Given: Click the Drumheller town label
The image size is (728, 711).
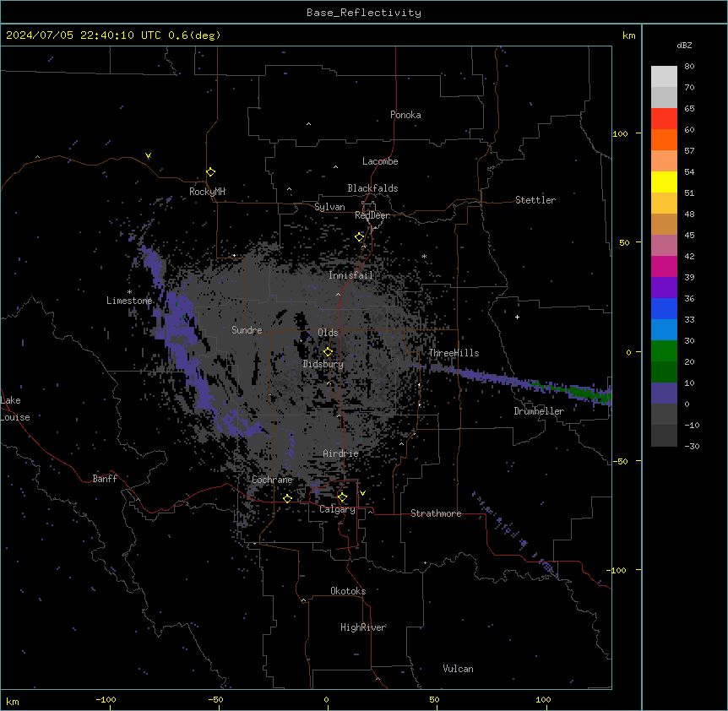Looking at the screenshot, I should [x=539, y=411].
